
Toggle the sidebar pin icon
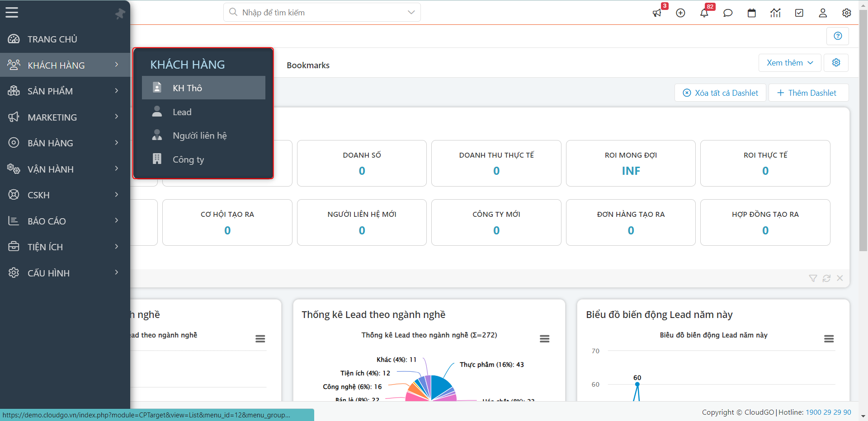point(120,14)
